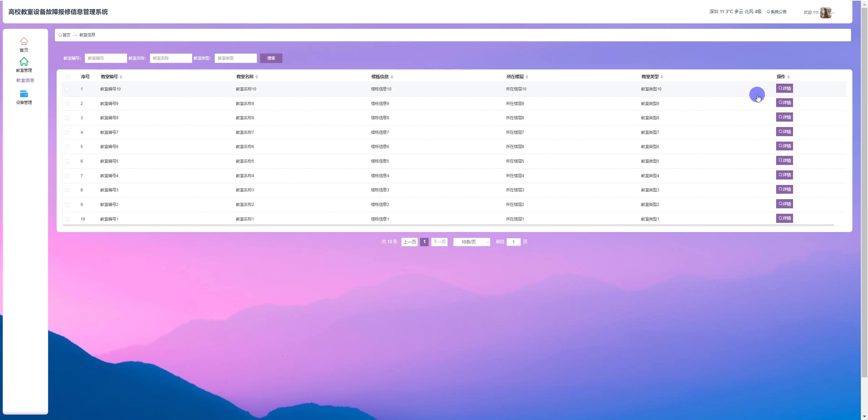Sort by 教室名称 column arrows

click(257, 77)
